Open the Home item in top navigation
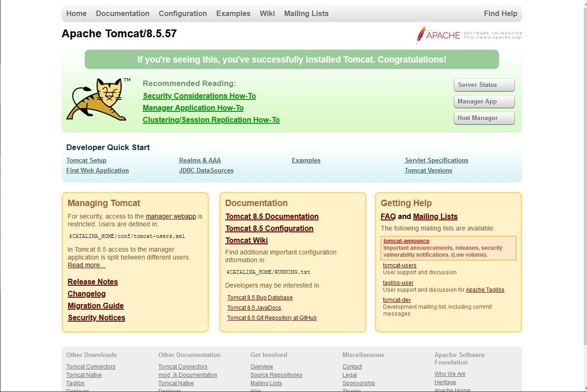587x392 pixels. tap(76, 13)
